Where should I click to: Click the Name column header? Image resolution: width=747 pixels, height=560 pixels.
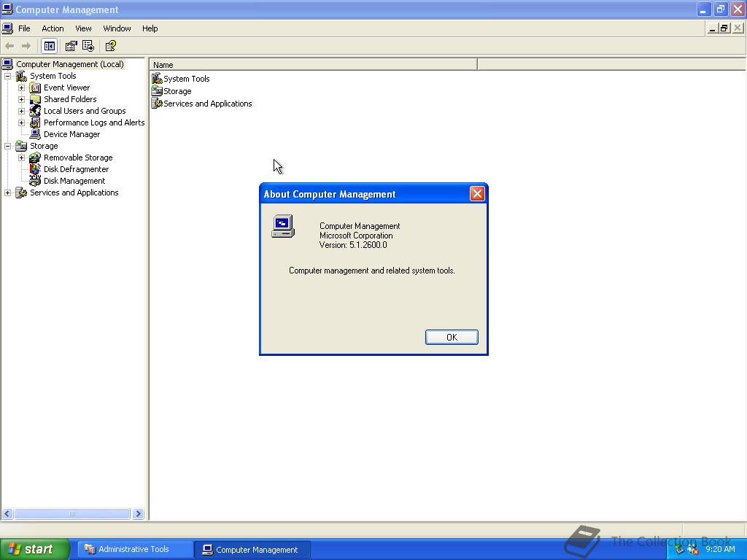(x=313, y=65)
